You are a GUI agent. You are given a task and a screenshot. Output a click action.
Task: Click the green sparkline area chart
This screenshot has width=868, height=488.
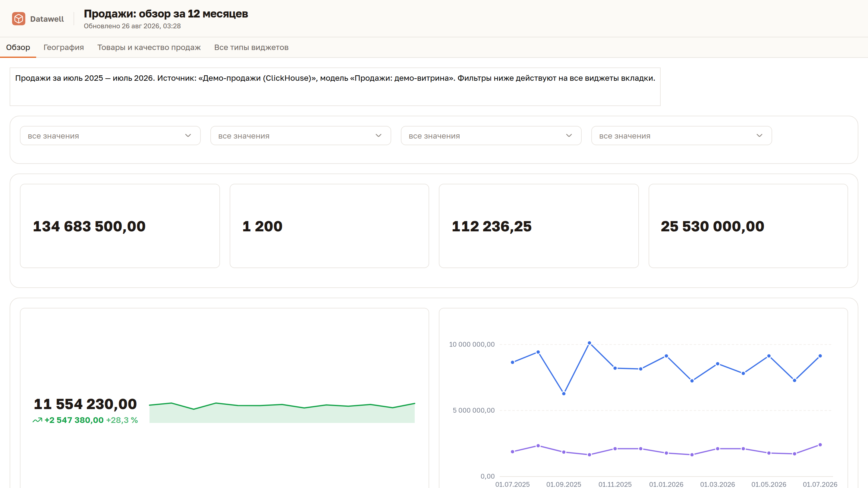click(282, 413)
